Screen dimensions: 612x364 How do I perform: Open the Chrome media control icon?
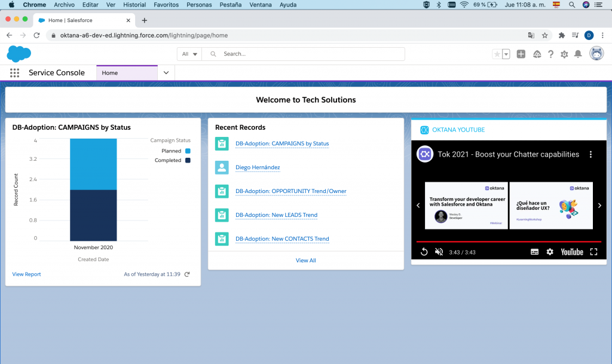point(576,35)
